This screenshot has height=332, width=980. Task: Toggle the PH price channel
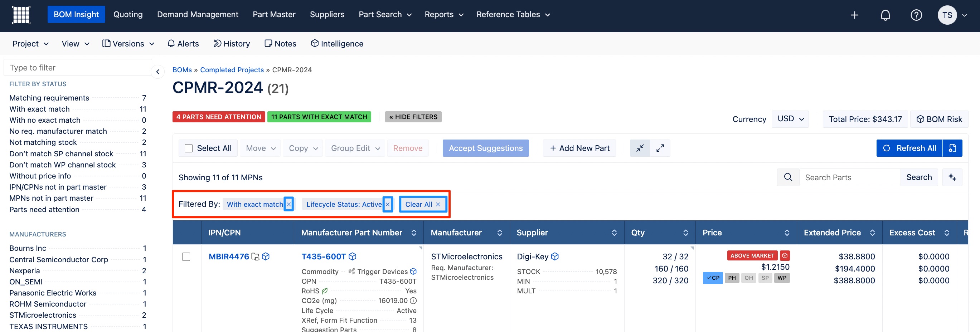click(x=732, y=278)
